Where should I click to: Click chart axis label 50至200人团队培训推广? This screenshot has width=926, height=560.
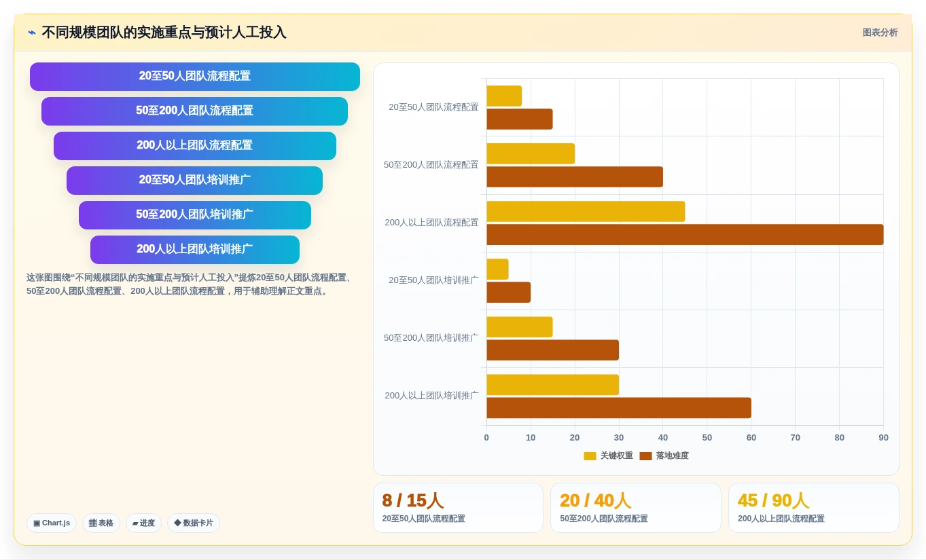431,338
